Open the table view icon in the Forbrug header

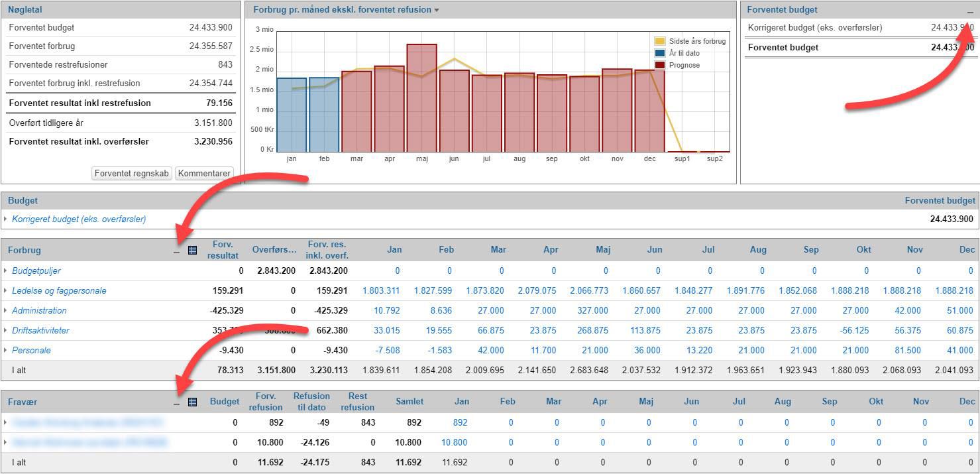[193, 251]
